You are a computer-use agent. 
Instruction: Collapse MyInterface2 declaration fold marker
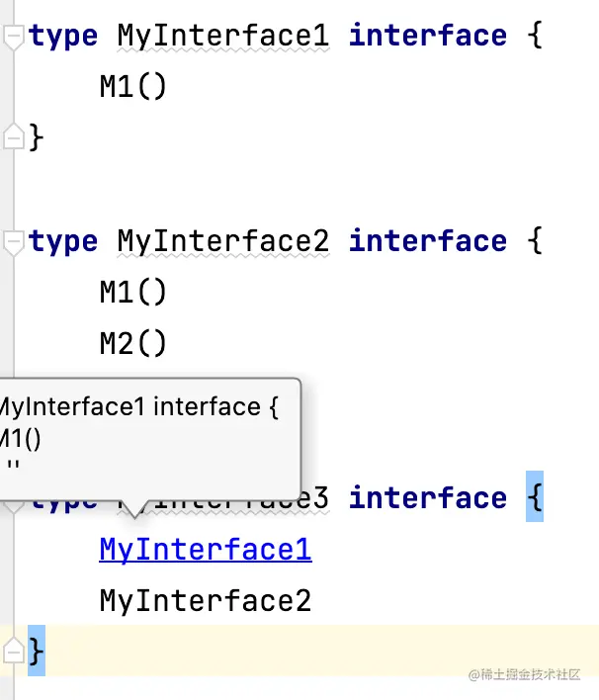coord(13,242)
